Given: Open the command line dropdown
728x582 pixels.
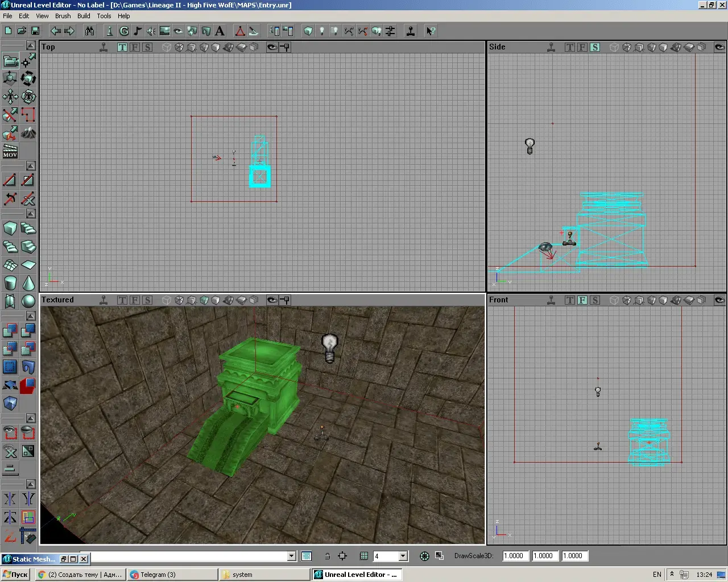Looking at the screenshot, I should point(292,556).
